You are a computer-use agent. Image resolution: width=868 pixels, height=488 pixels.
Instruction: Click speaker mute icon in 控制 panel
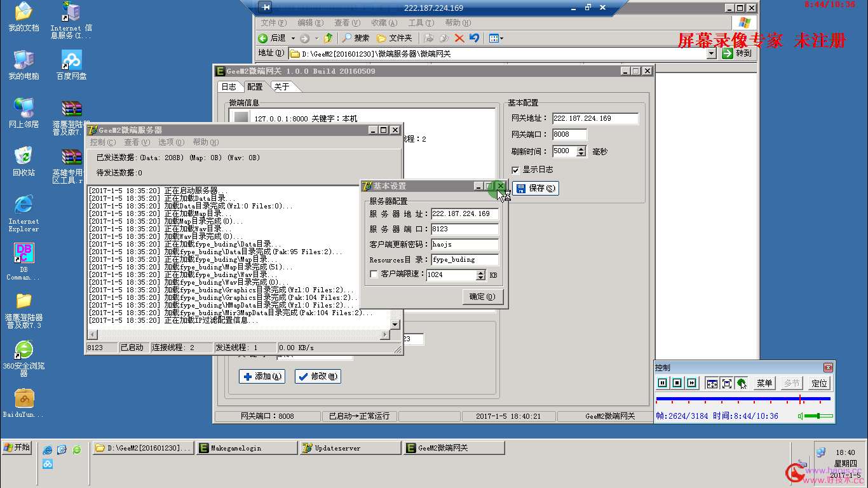(801, 416)
